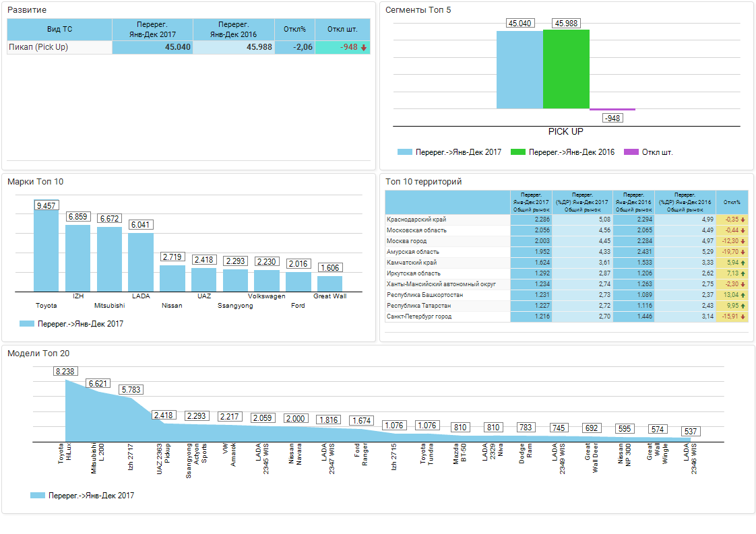Click the red down arrow in Москва город row
This screenshot has height=534, width=756.
click(743, 241)
